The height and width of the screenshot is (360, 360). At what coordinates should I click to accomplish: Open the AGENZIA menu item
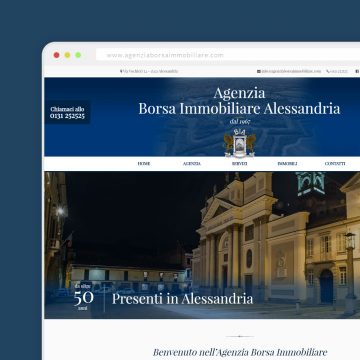pyautogui.click(x=192, y=164)
